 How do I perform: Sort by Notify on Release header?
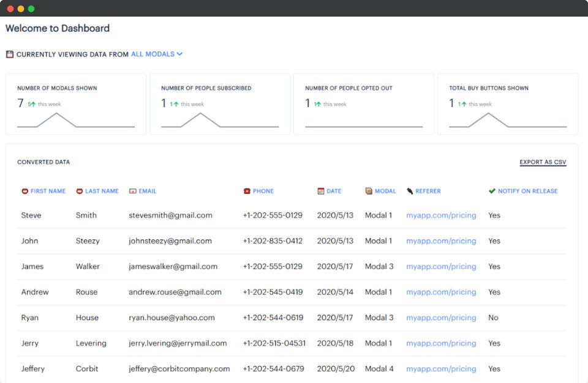(527, 191)
